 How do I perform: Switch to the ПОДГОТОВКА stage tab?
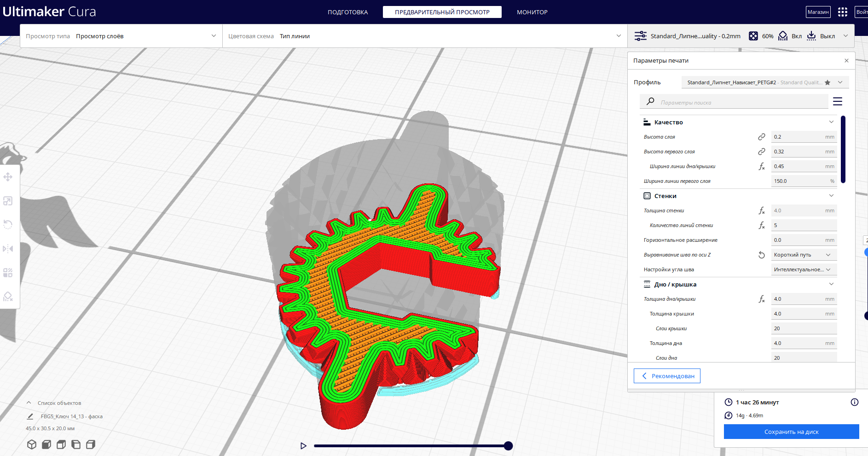[x=348, y=12]
